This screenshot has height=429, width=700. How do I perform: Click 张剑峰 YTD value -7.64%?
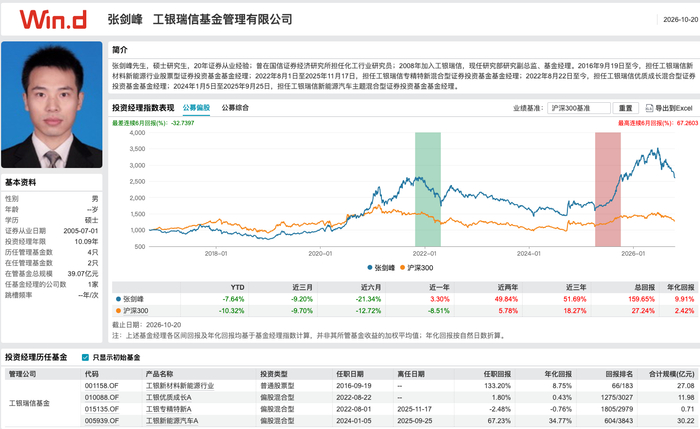(233, 299)
